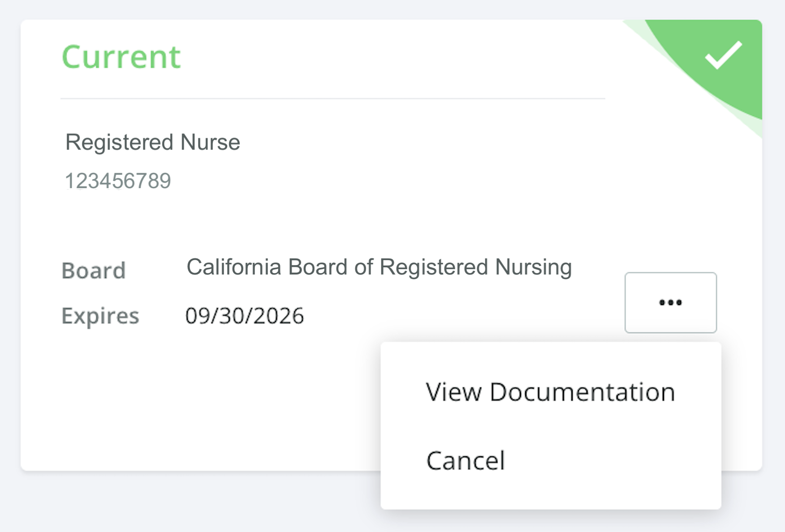Choose Cancel in the dropdown menu
Viewport: 785px width, 532px height.
(x=550, y=460)
